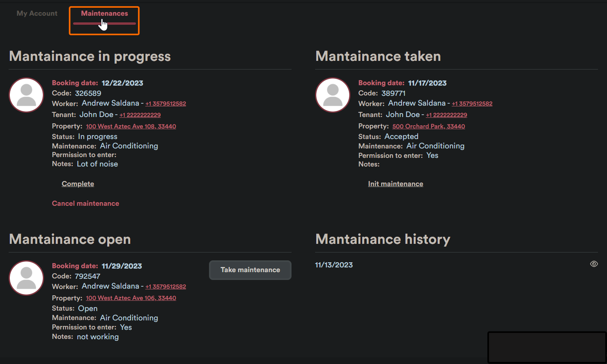Open property 500 Orchard Park link

pyautogui.click(x=428, y=126)
